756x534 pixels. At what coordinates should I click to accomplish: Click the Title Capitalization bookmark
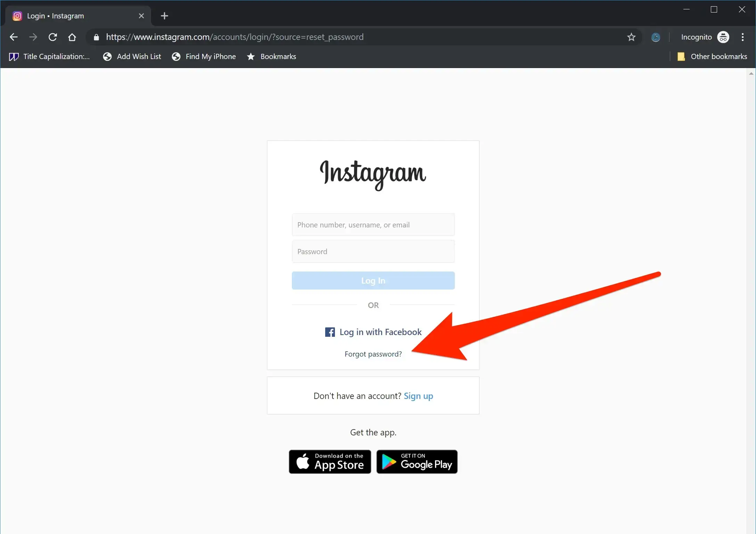coord(50,56)
